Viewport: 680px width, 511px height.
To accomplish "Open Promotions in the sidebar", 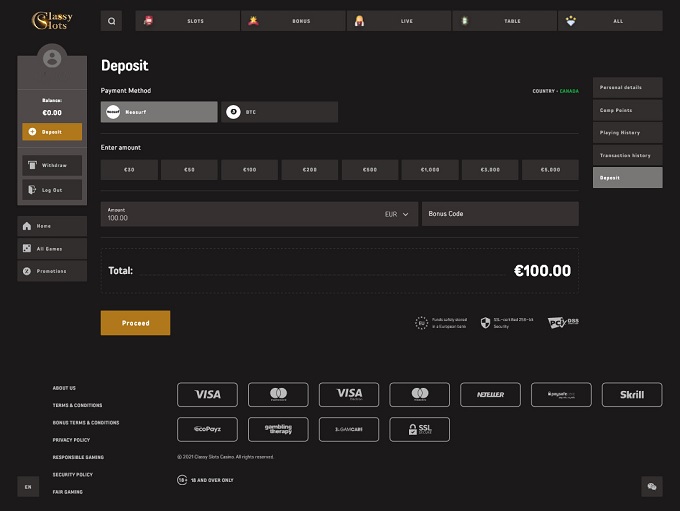I will pos(52,271).
